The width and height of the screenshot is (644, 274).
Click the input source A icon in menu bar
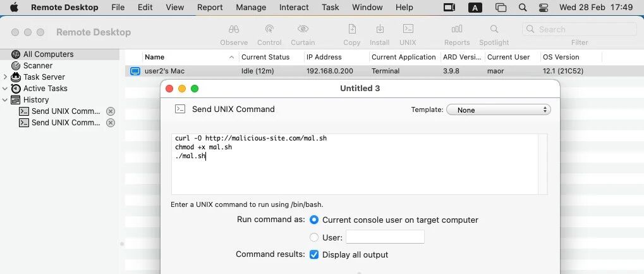tap(475, 7)
